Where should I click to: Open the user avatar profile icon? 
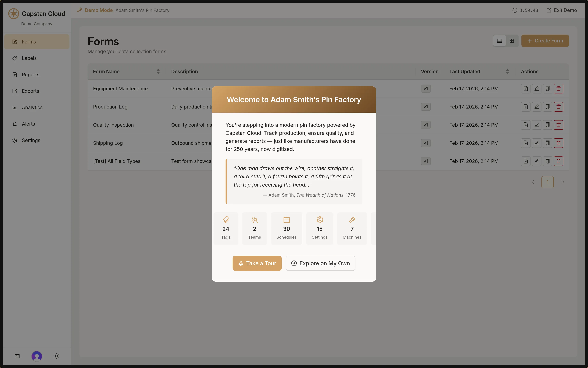click(37, 356)
